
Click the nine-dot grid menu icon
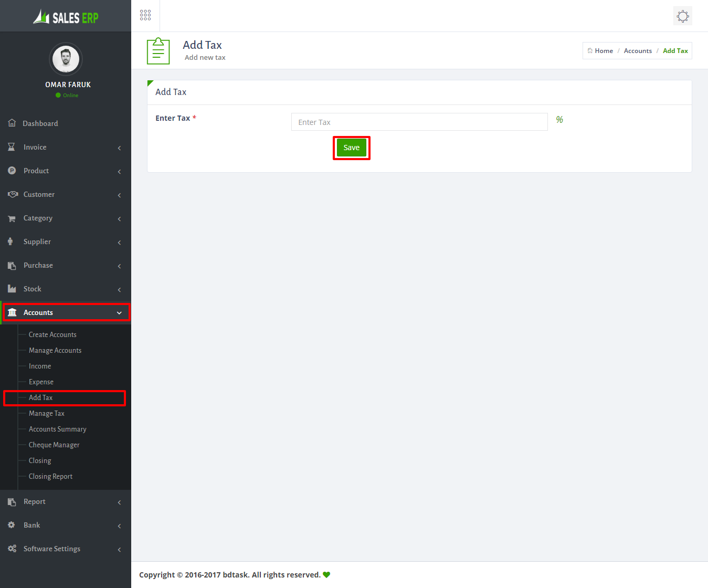coord(145,15)
